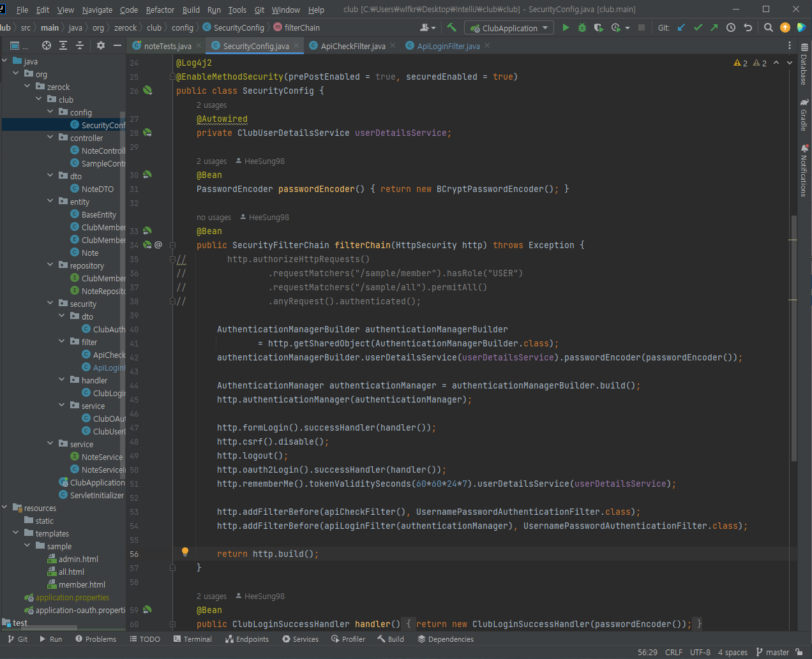Open the TODO tool window
This screenshot has height=659, width=812.
click(145, 639)
